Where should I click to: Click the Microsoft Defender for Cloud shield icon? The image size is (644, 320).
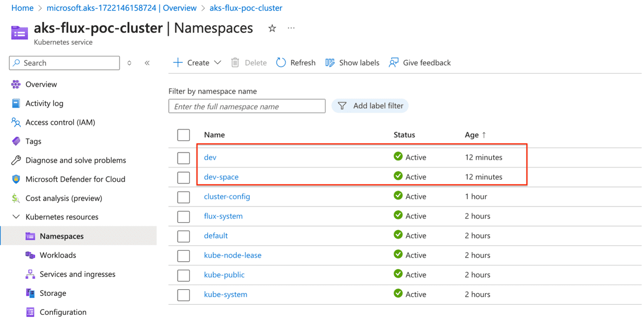[16, 179]
